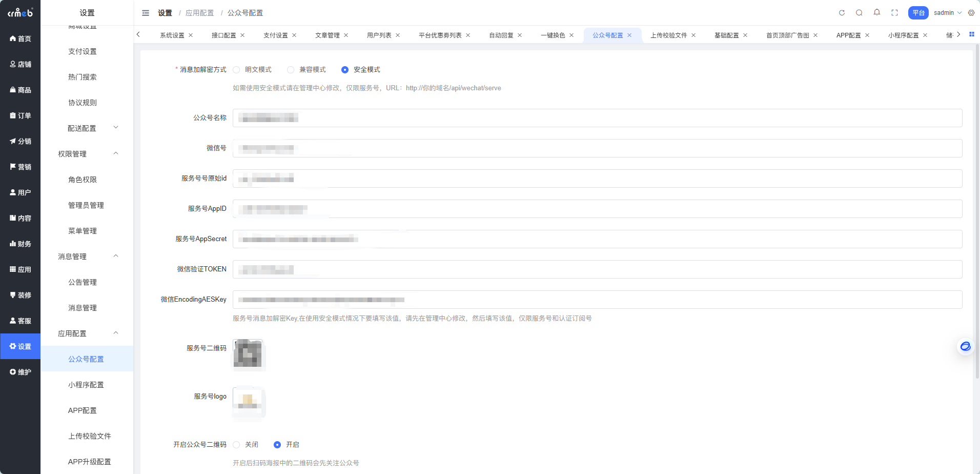Open the 首页 sidebar section
This screenshot has width=980, height=474.
(x=21, y=38)
